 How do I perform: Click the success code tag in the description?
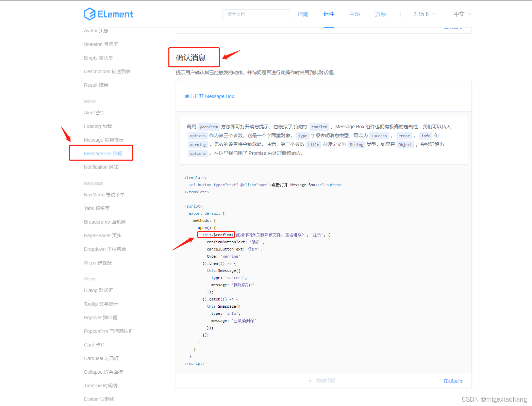[x=379, y=136]
